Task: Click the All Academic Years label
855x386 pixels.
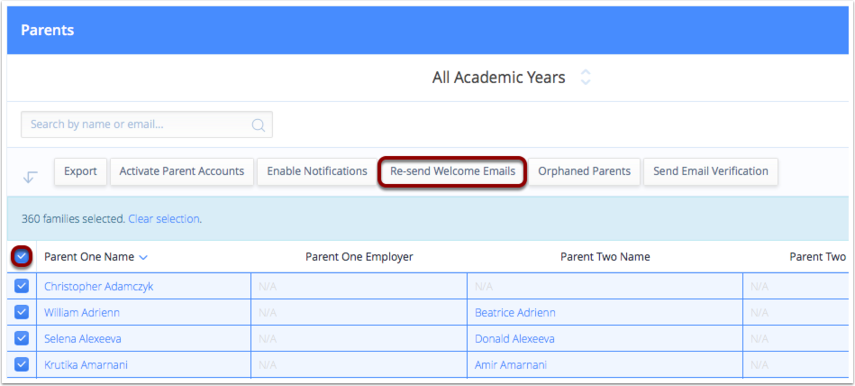Action: pyautogui.click(x=499, y=77)
